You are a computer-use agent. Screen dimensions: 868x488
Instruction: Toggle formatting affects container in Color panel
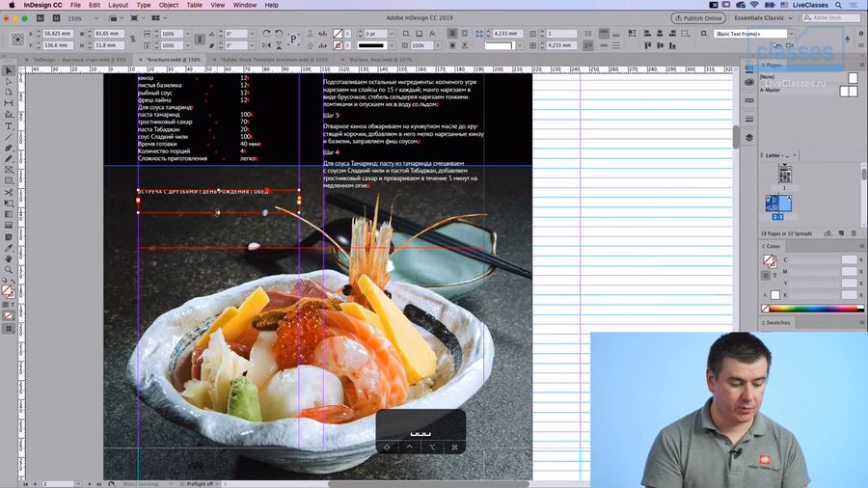pyautogui.click(x=766, y=275)
